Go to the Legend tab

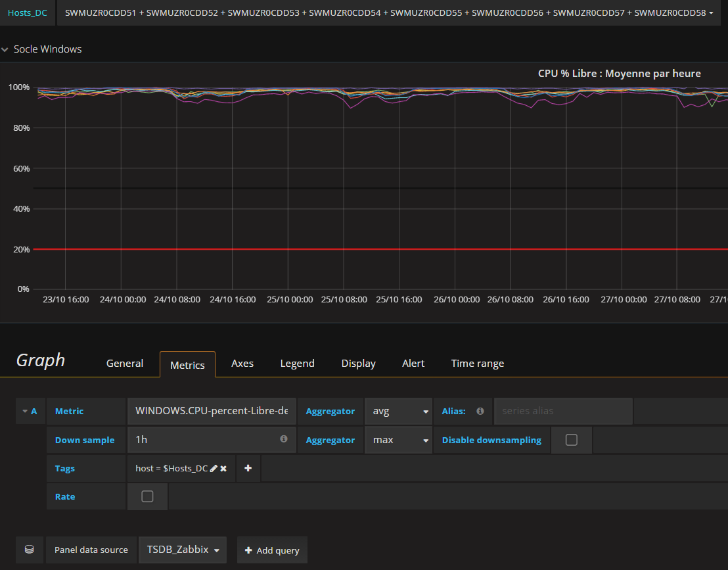[297, 364]
